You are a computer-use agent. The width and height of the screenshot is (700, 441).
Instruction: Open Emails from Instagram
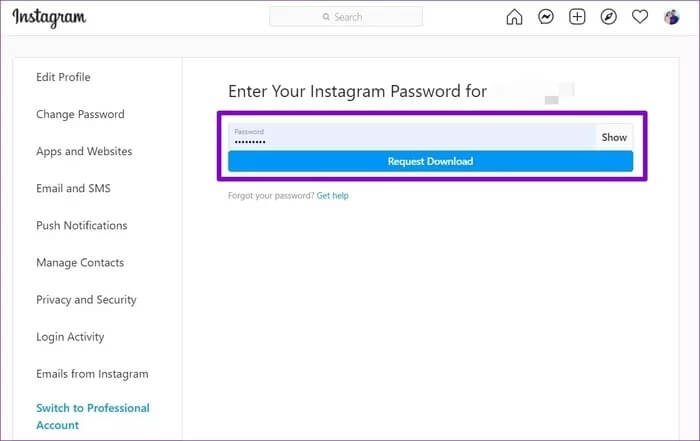click(92, 374)
